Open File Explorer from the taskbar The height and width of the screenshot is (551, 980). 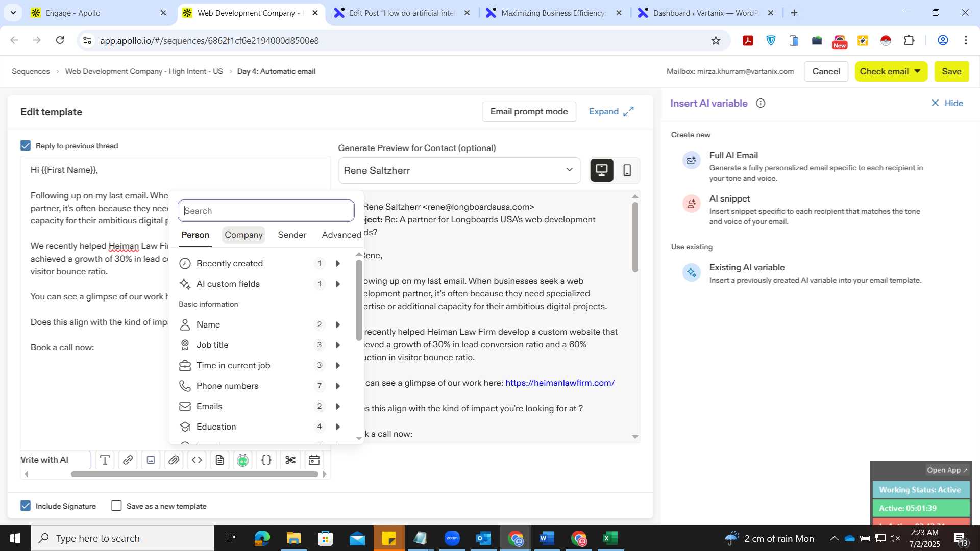coord(293,538)
